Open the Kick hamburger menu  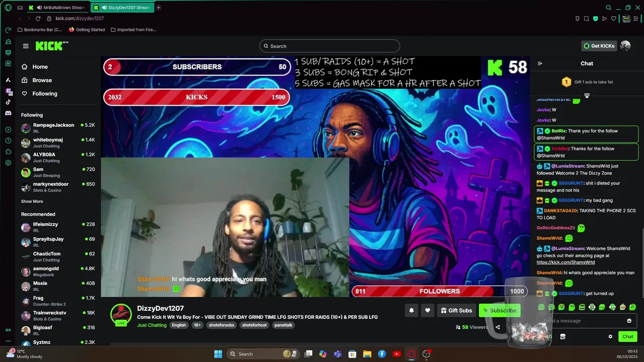26,46
